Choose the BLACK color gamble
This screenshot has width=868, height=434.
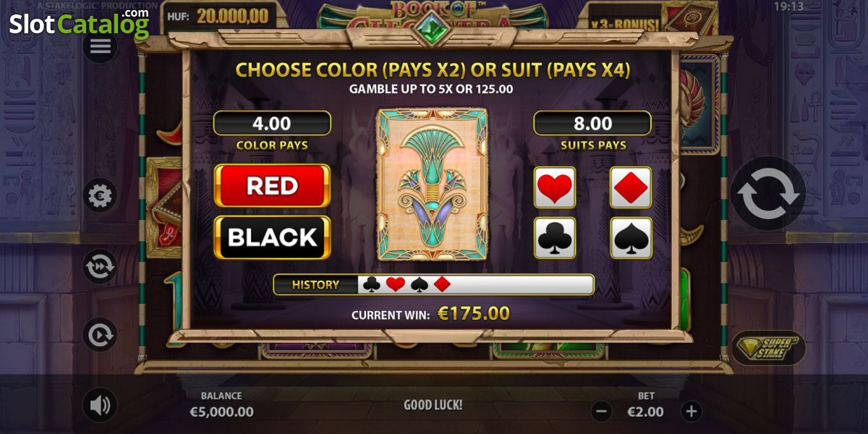coord(272,237)
